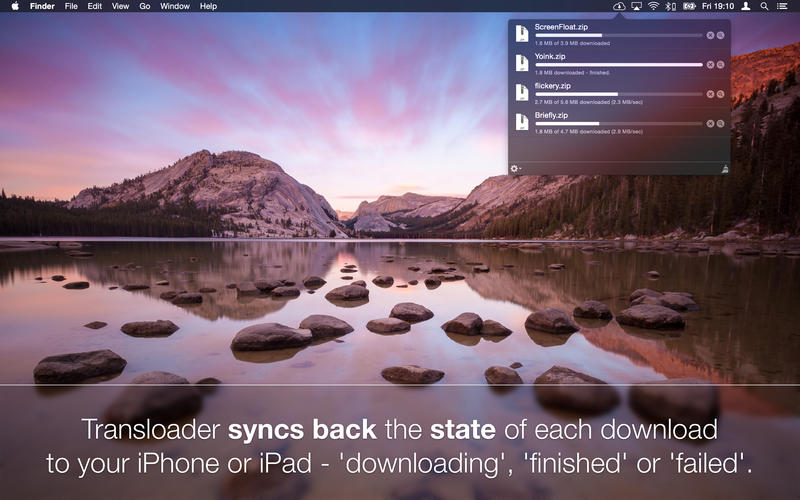800x500 pixels.
Task: Cancel the ScreenFloat.zip download
Action: (x=710, y=35)
